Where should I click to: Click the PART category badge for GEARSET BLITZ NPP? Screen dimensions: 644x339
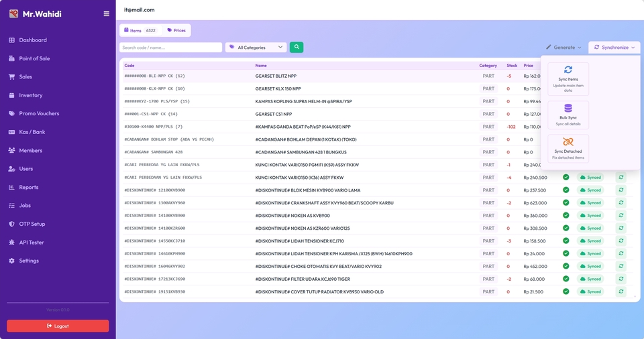pos(488,76)
